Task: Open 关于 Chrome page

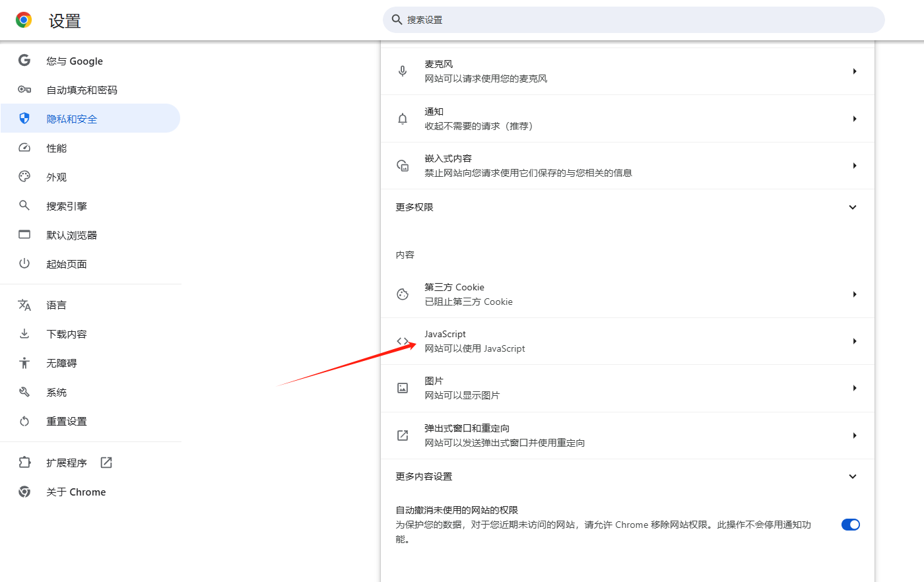Action: (90, 492)
